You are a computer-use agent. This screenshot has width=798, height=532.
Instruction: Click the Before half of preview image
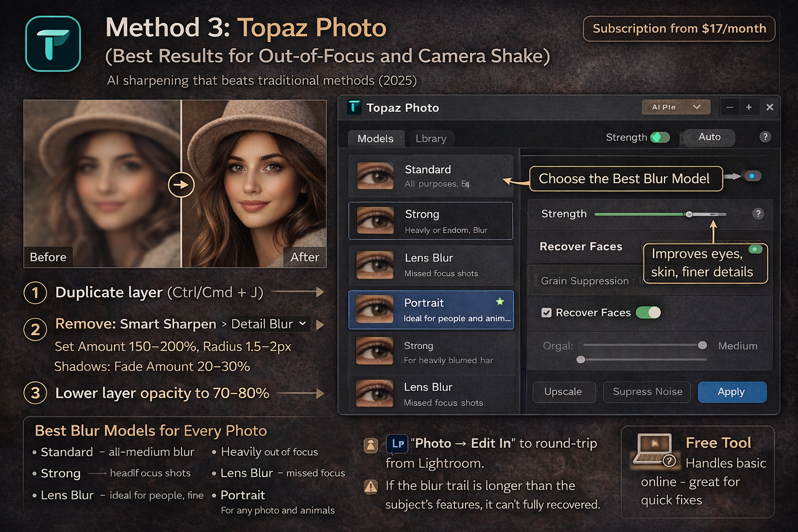pos(102,184)
